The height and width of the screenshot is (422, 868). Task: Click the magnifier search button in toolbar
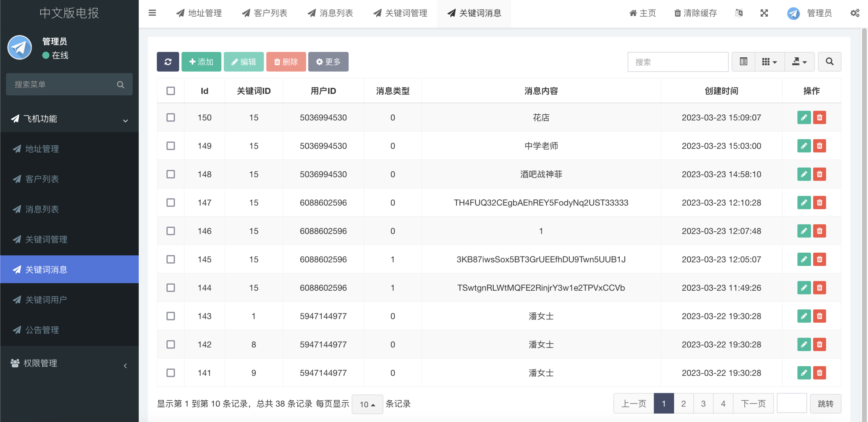click(829, 62)
